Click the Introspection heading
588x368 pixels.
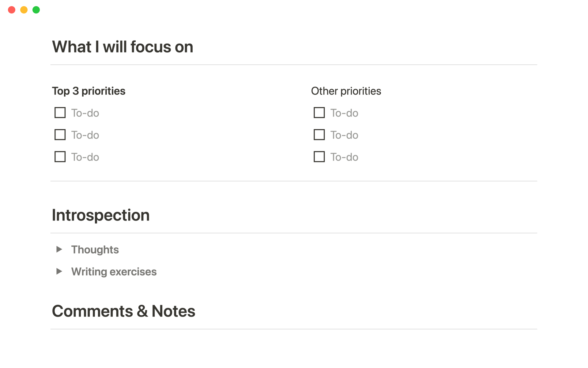(101, 215)
